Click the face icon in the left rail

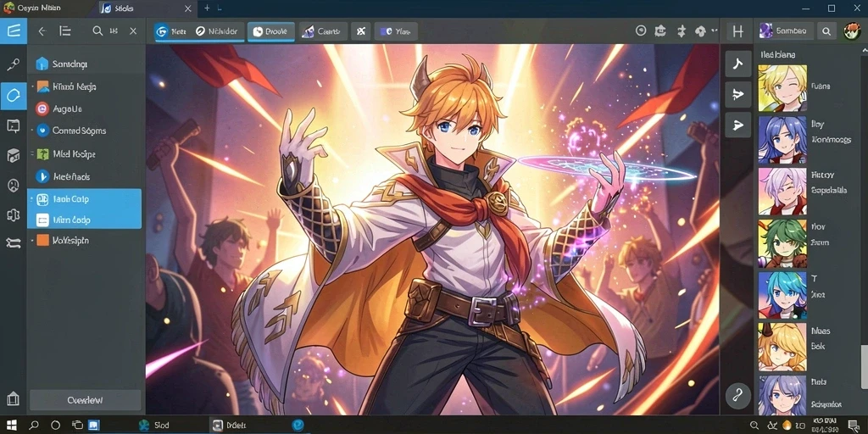(14, 186)
